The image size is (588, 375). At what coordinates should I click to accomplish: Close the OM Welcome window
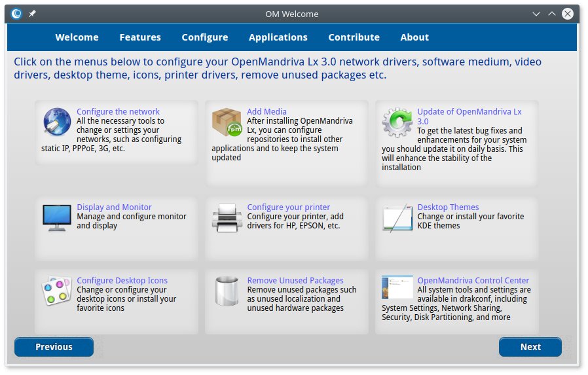pyautogui.click(x=568, y=14)
